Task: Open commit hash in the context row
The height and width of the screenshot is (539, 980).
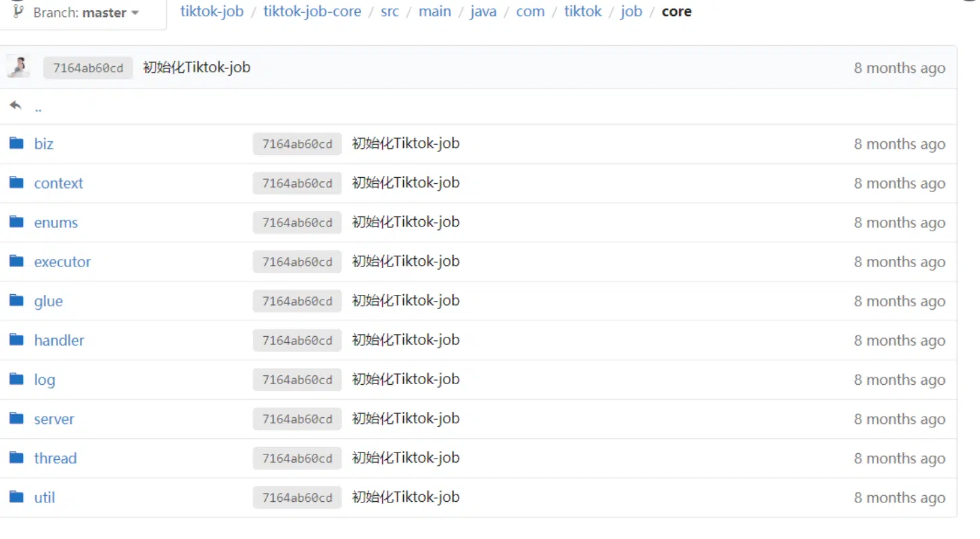Action: pyautogui.click(x=298, y=183)
